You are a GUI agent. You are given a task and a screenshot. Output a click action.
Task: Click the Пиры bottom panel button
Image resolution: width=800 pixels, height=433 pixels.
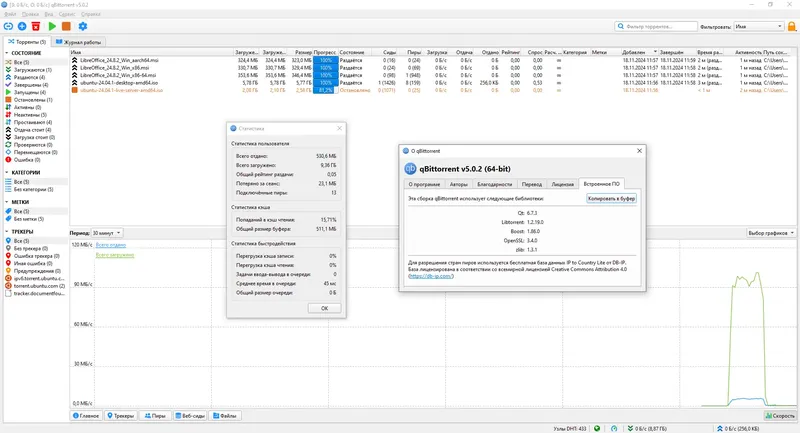[155, 416]
